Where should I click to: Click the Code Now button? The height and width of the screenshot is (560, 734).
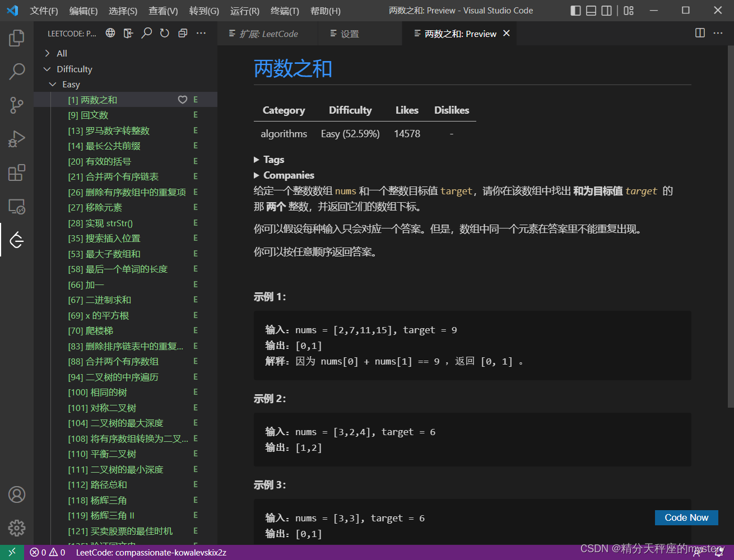[x=686, y=517]
